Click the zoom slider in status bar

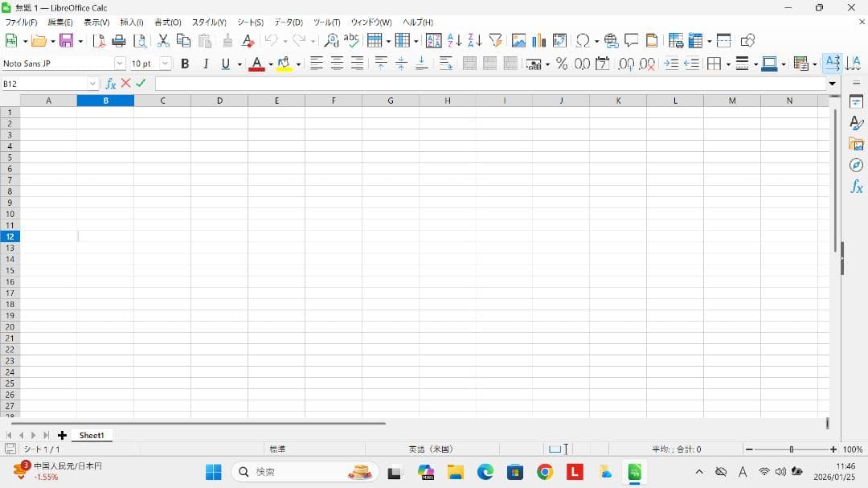point(791,449)
